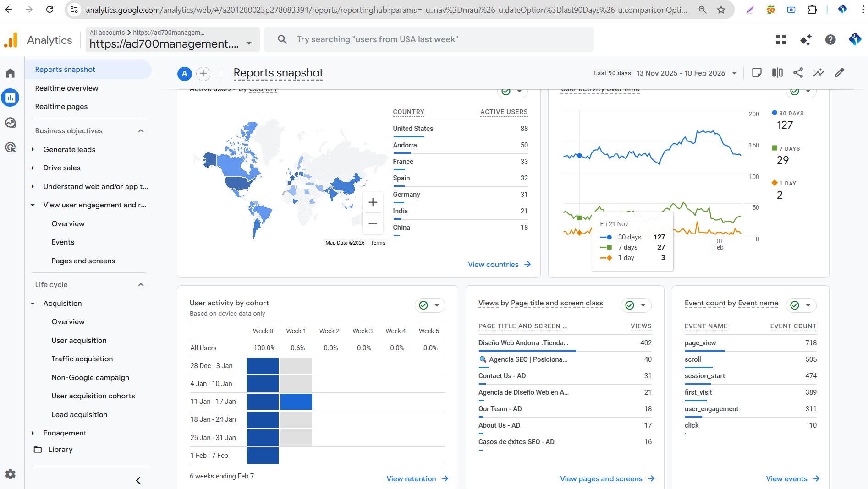Open the Insights sparkline icon
The height and width of the screenshot is (489, 868).
[819, 73]
